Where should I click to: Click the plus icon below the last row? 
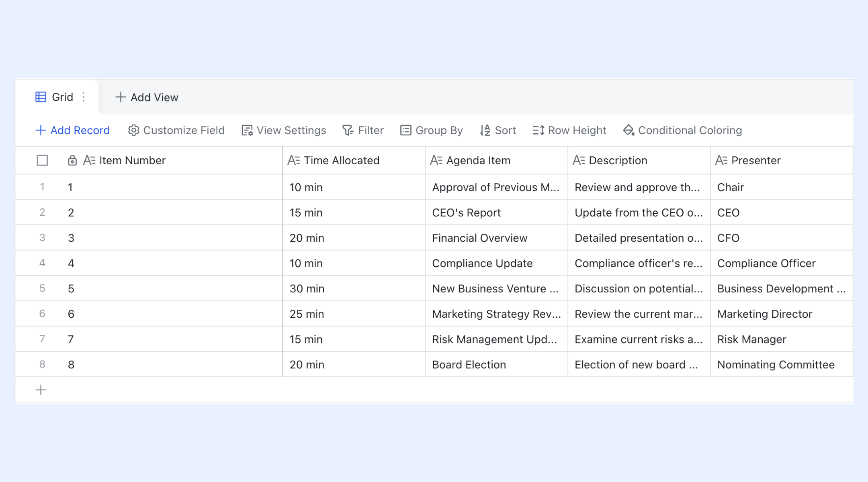coord(41,390)
